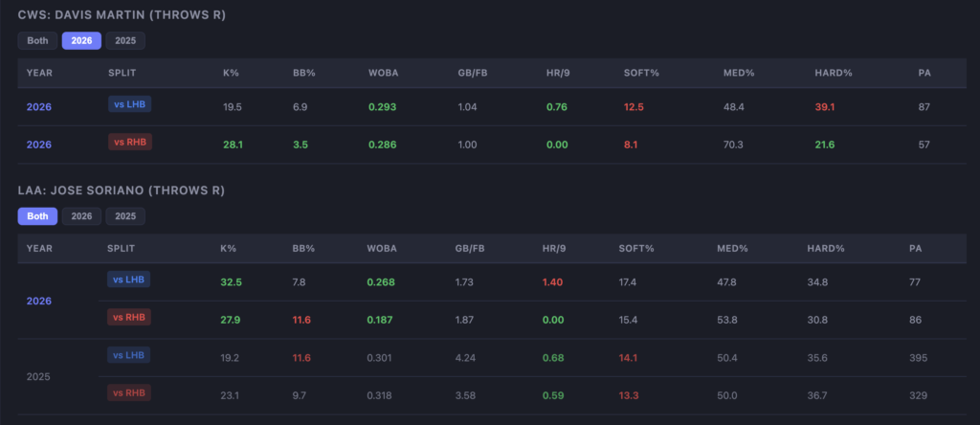Click the HARD% value 36.7
The image size is (980, 425).
coord(817,395)
